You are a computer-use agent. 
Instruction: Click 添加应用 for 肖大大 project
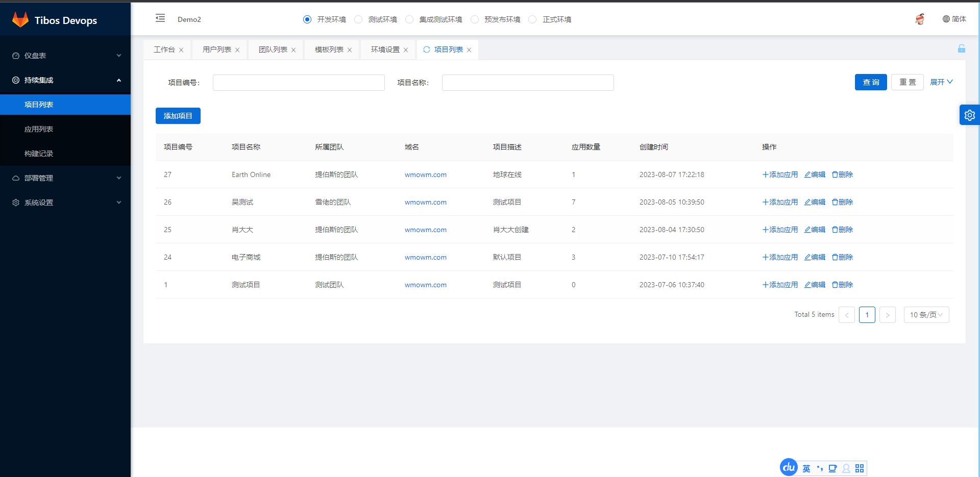point(780,230)
